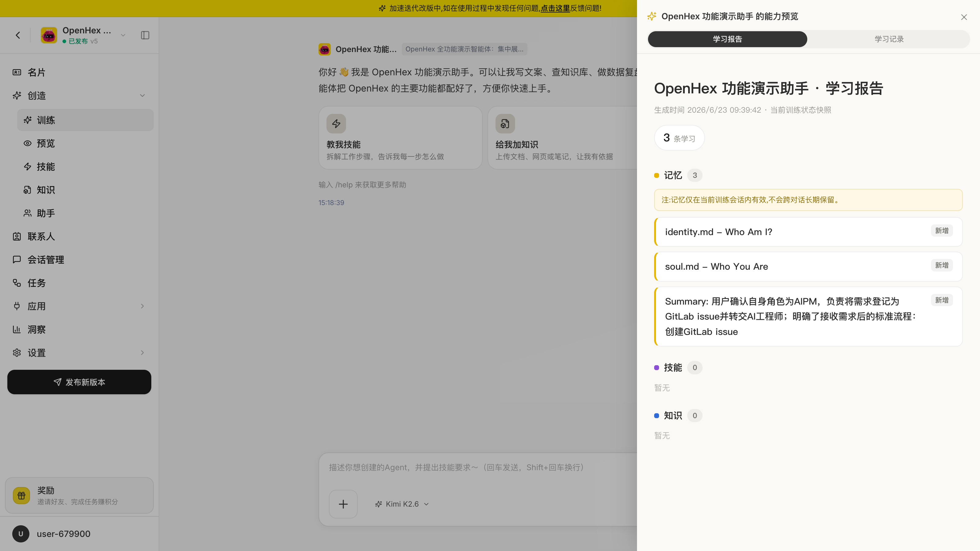Image resolution: width=980 pixels, height=551 pixels.
Task: Open the identity.md – Who Am I? memory
Action: [x=809, y=232]
